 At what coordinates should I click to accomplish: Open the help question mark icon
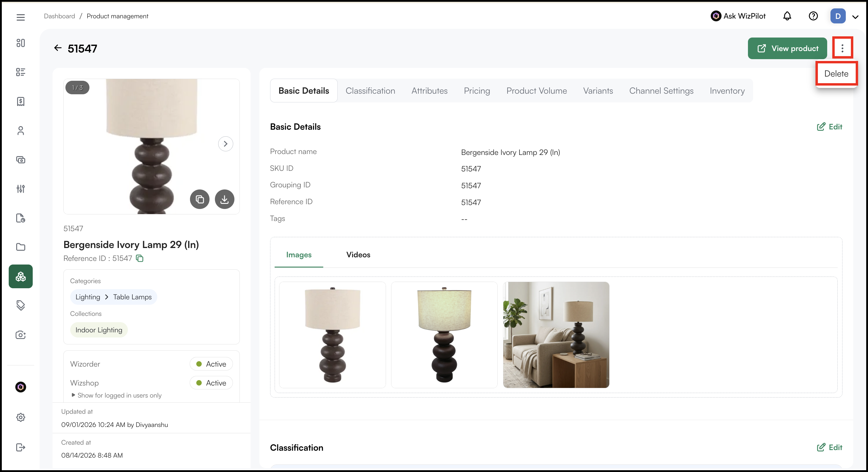pyautogui.click(x=813, y=16)
